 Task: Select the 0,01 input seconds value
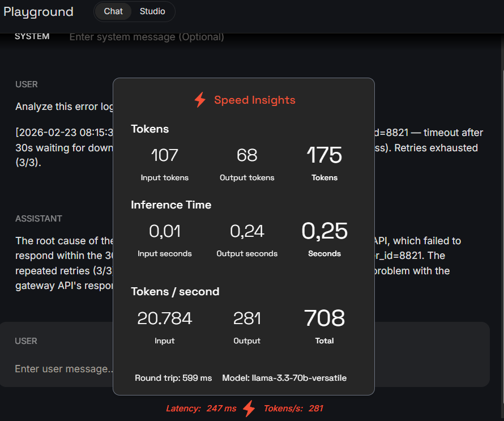165,231
